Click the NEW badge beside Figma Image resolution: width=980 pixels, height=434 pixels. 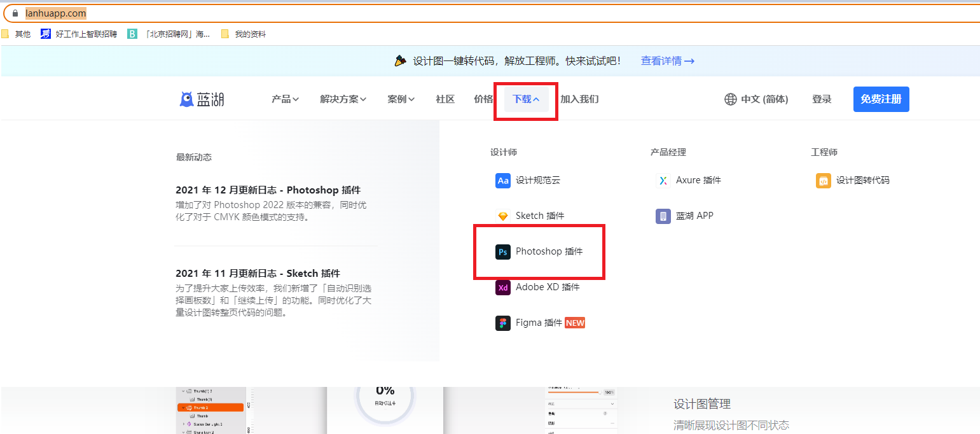(x=575, y=323)
